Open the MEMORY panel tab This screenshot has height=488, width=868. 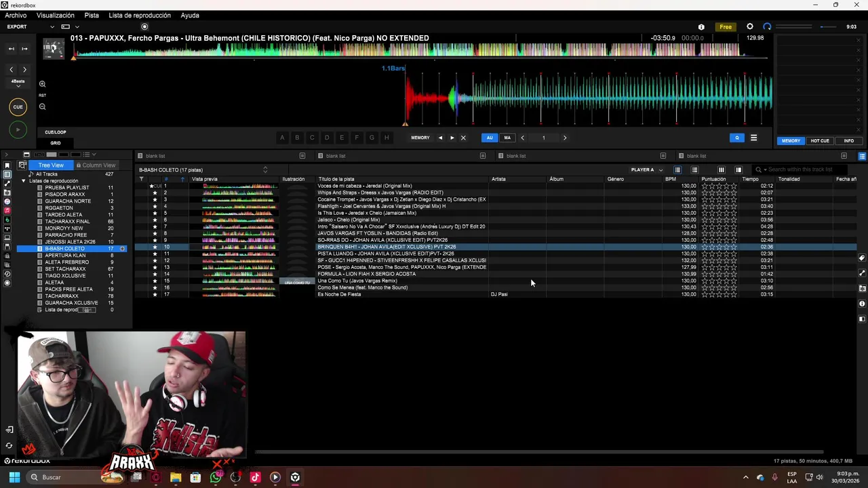coord(791,141)
